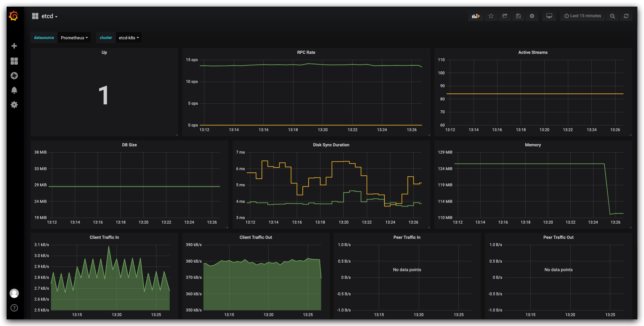Save the dashboard with disk icon
The width and height of the screenshot is (644, 326).
(518, 16)
